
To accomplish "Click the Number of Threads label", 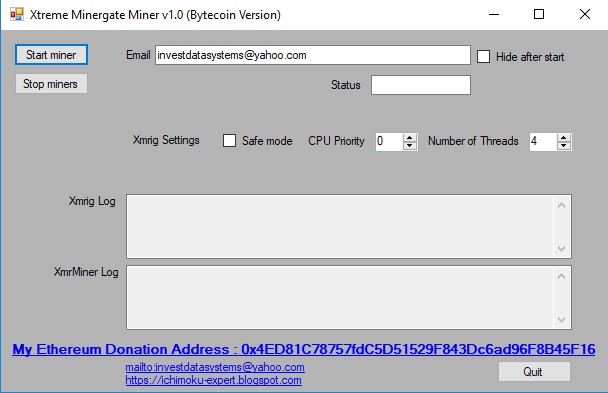I will (473, 141).
